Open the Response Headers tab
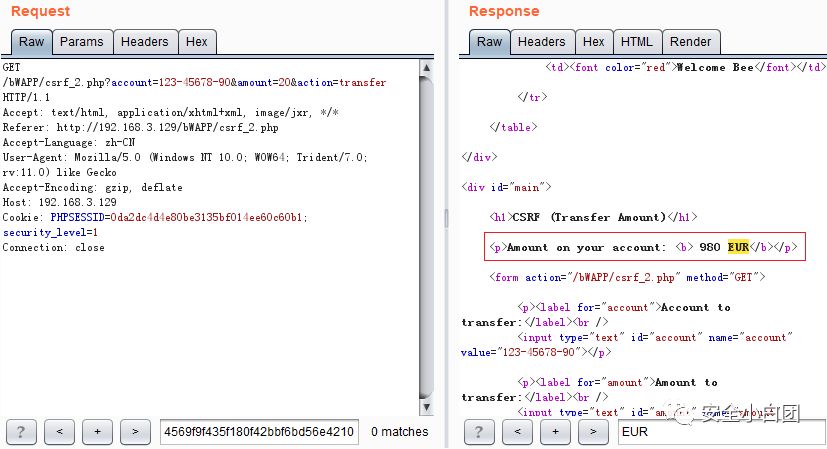Viewport: 827px width, 449px height. (x=542, y=42)
